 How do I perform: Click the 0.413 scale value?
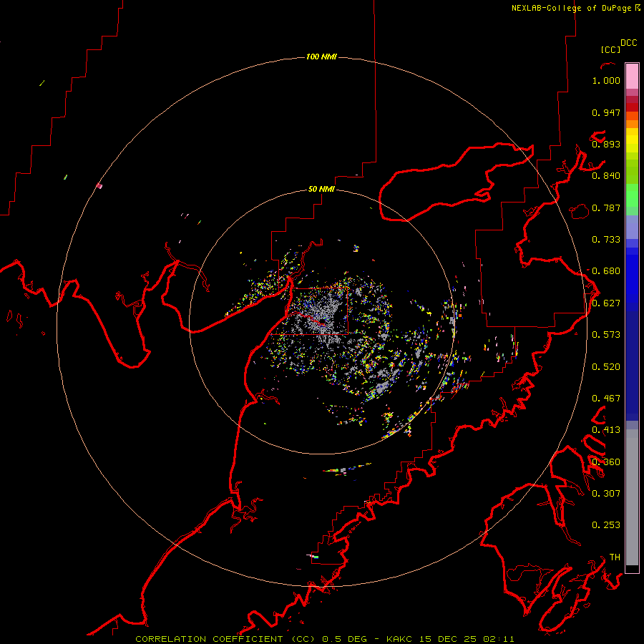pos(606,430)
